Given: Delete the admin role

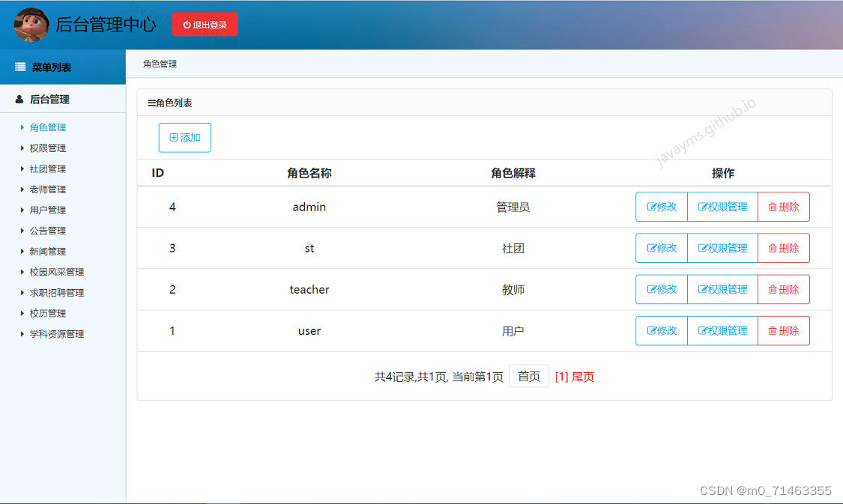Looking at the screenshot, I should coord(784,207).
